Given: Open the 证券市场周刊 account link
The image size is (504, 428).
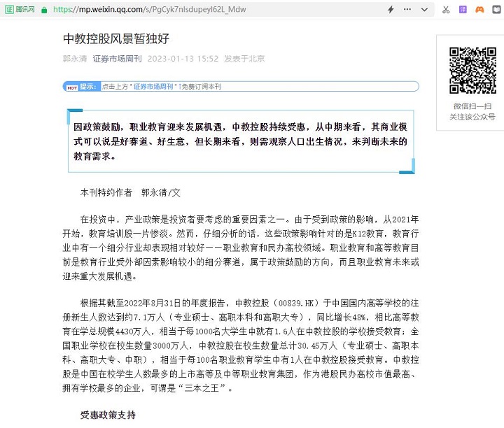Looking at the screenshot, I should pyautogui.click(x=118, y=59).
